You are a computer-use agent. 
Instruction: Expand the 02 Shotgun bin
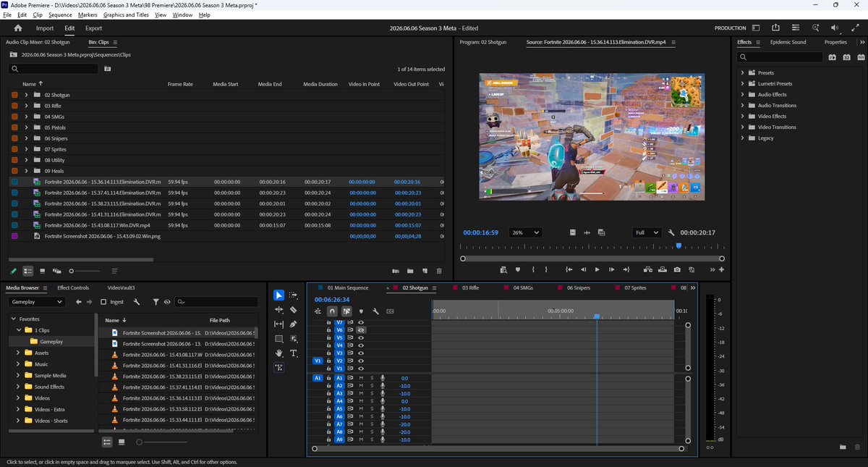coord(26,95)
